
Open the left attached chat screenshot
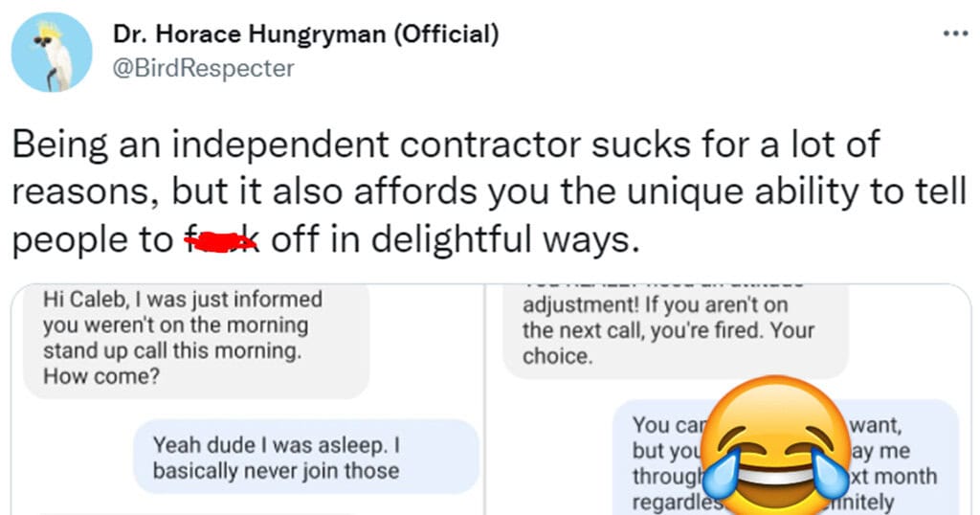click(248, 400)
